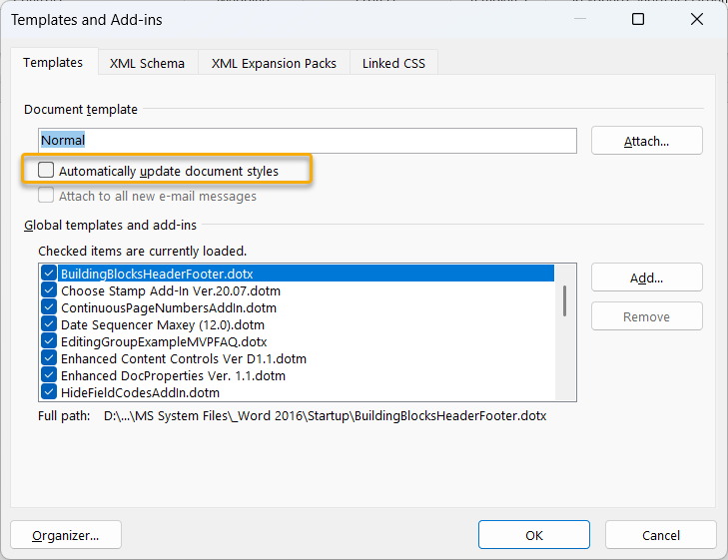Click the Remove button

[647, 316]
